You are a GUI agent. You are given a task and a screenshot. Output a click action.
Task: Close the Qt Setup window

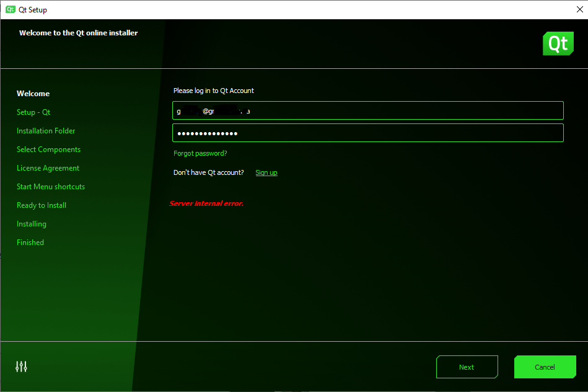(x=579, y=9)
